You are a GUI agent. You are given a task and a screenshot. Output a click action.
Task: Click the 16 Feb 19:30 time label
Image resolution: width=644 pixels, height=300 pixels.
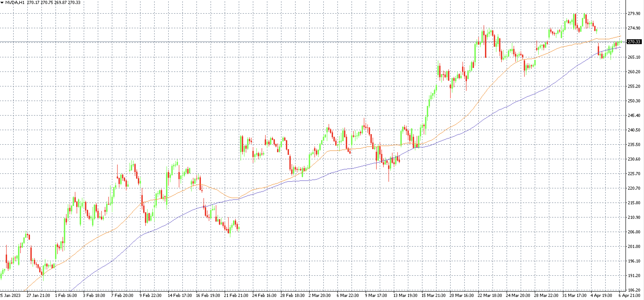[208, 296]
